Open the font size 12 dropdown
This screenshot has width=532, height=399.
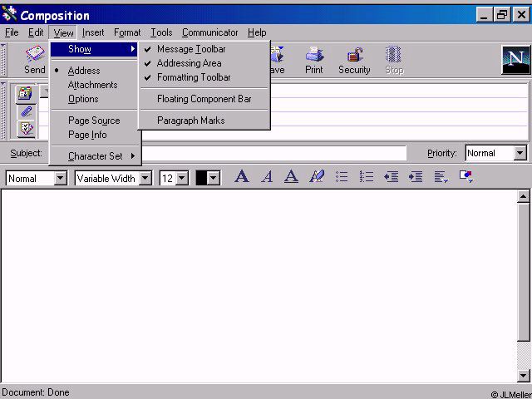pos(182,178)
